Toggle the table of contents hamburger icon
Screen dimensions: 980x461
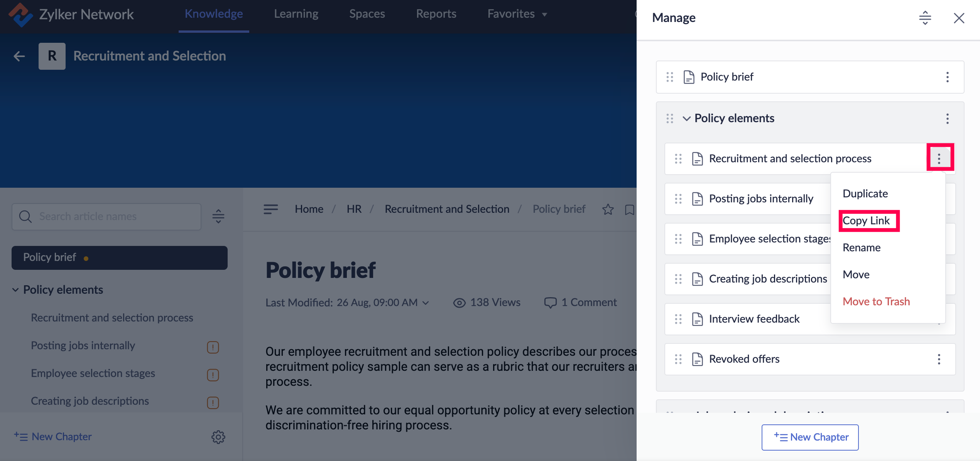pyautogui.click(x=270, y=209)
